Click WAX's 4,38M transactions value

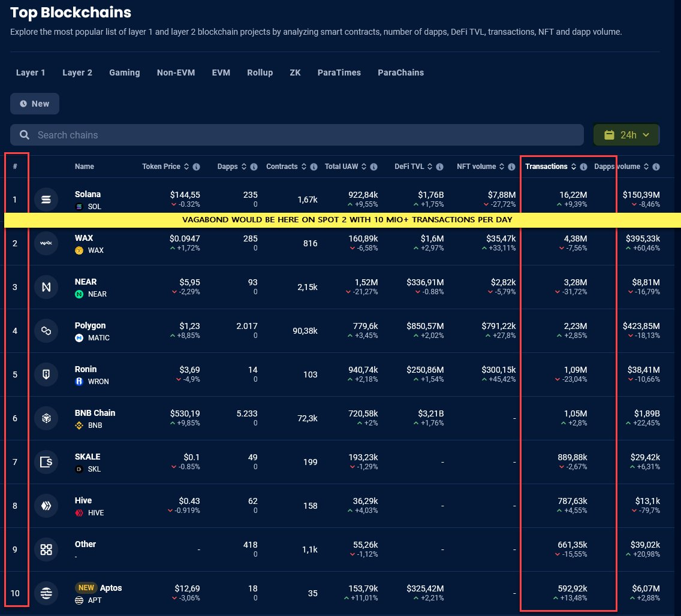point(575,238)
